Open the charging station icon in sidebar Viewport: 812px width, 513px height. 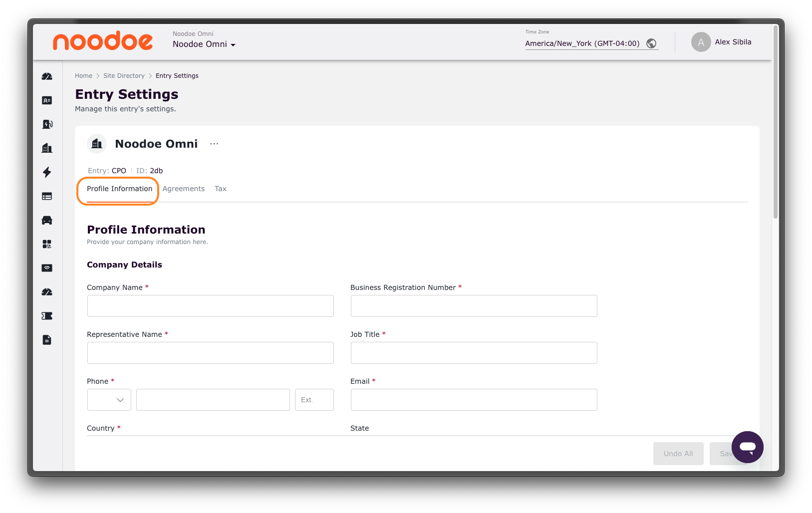coord(47,124)
